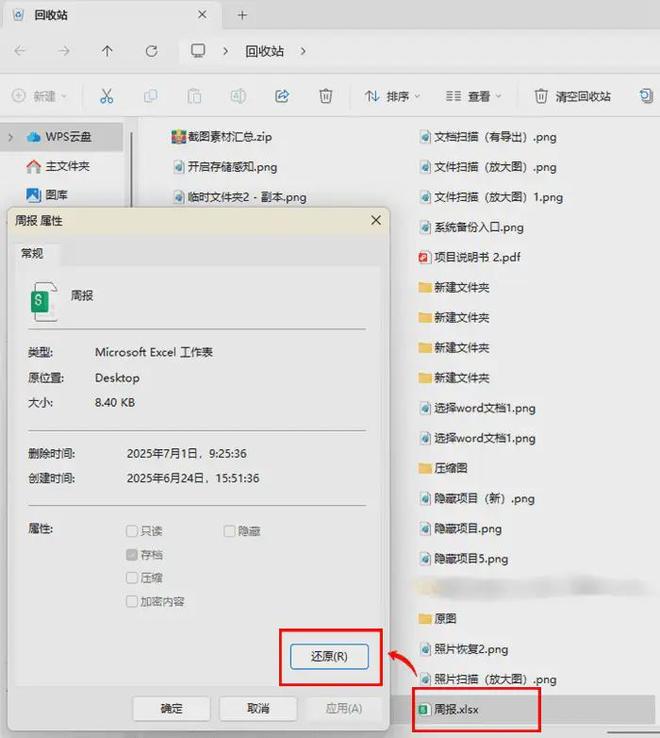Viewport: 660px width, 738px height.
Task: Click the folder icon of 原图
Action: pyautogui.click(x=425, y=619)
